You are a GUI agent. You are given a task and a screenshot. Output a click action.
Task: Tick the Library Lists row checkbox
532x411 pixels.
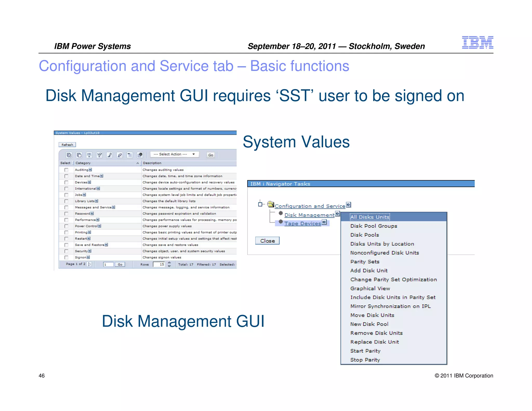tap(66, 201)
